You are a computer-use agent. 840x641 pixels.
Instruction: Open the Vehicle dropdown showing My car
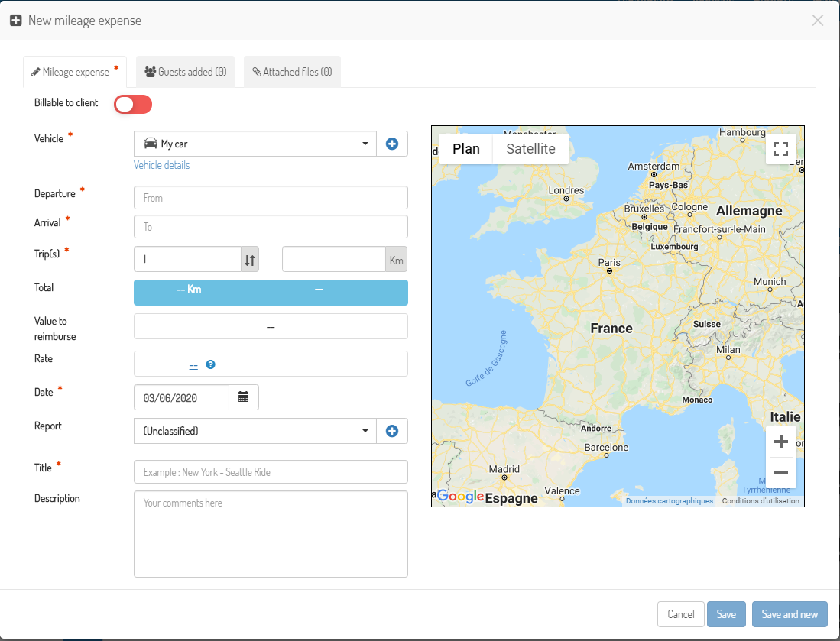pyautogui.click(x=255, y=144)
